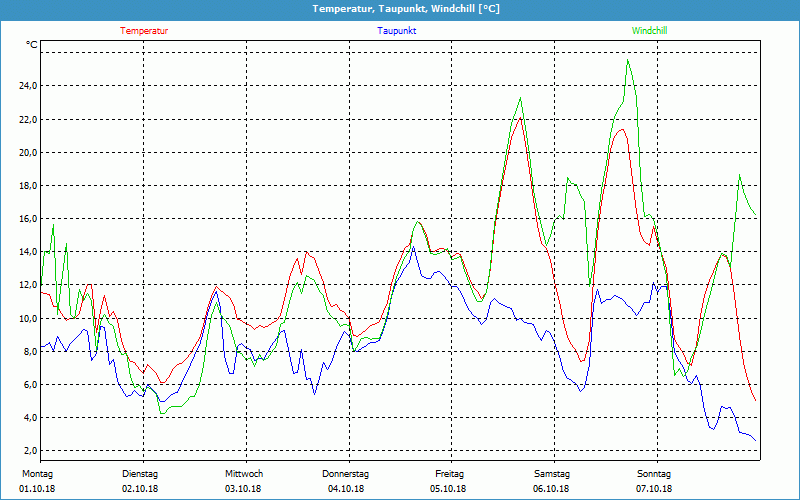Click the Mittwoch day label
This screenshot has width=800, height=500.
pyautogui.click(x=244, y=474)
